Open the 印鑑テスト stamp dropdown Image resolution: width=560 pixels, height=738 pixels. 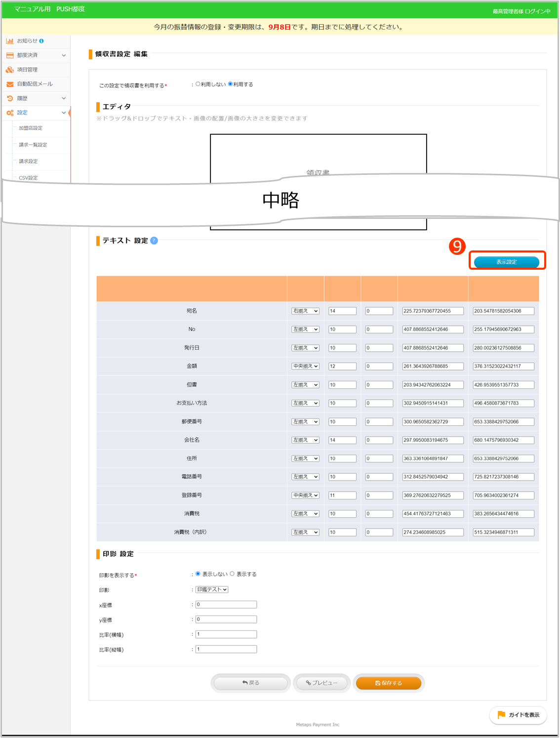pyautogui.click(x=212, y=589)
